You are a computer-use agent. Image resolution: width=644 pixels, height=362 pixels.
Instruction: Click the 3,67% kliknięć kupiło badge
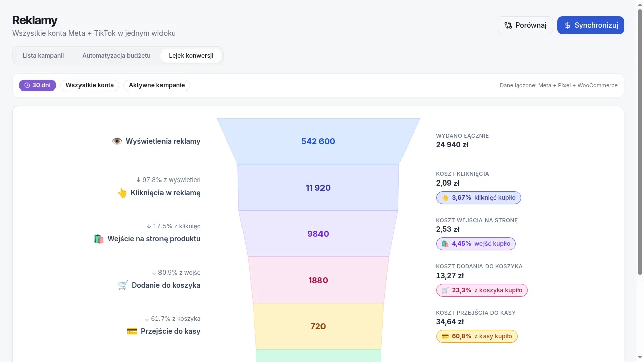coord(478,198)
